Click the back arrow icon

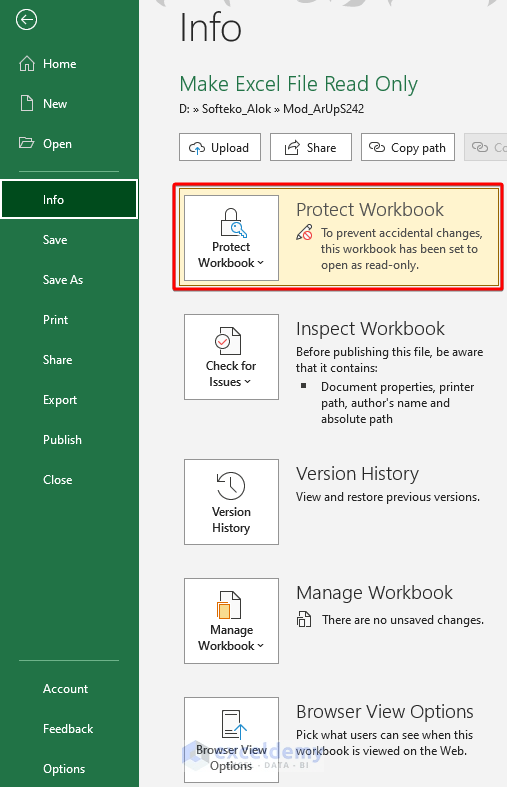(26, 20)
